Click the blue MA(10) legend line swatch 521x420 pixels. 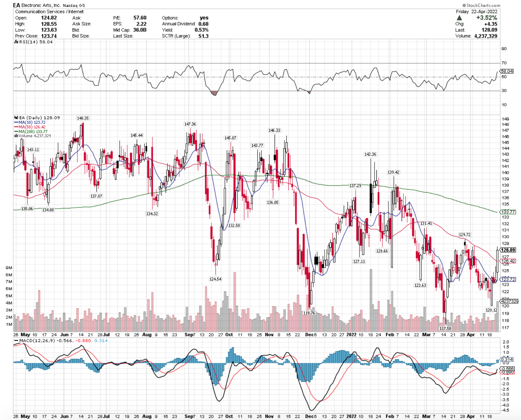coord(16,122)
